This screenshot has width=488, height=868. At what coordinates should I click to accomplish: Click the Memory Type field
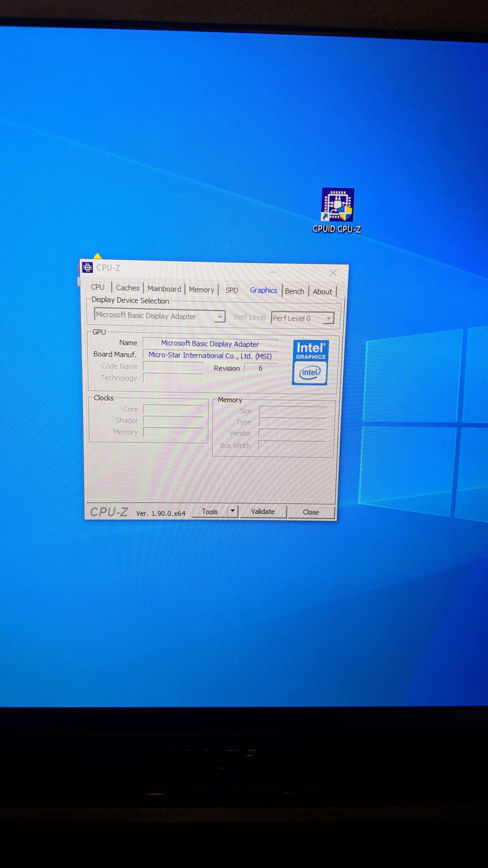[293, 422]
